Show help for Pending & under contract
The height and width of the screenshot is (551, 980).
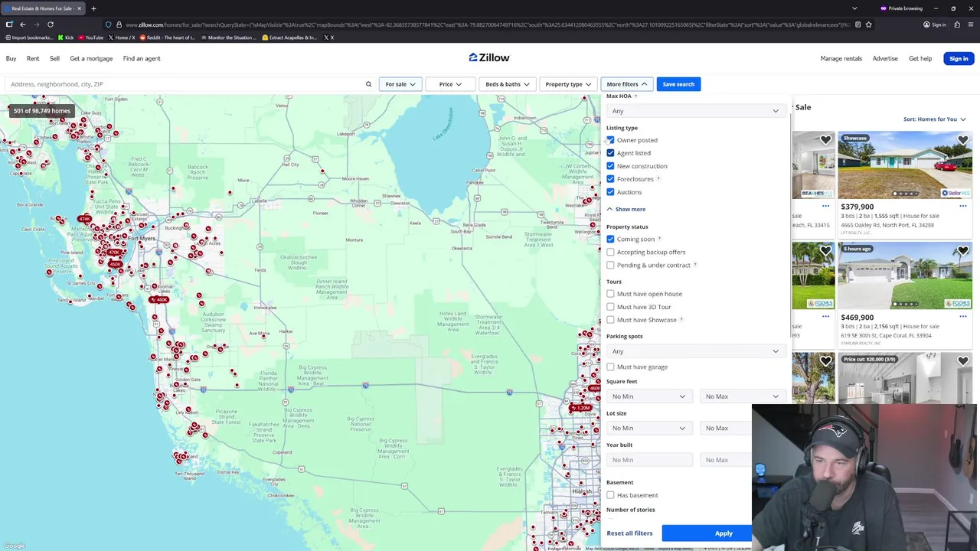[695, 265]
